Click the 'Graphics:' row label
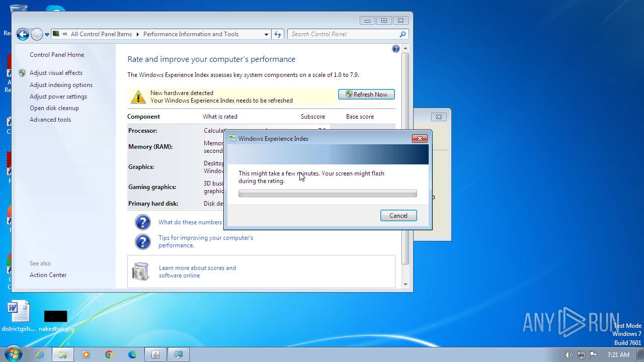 point(141,167)
